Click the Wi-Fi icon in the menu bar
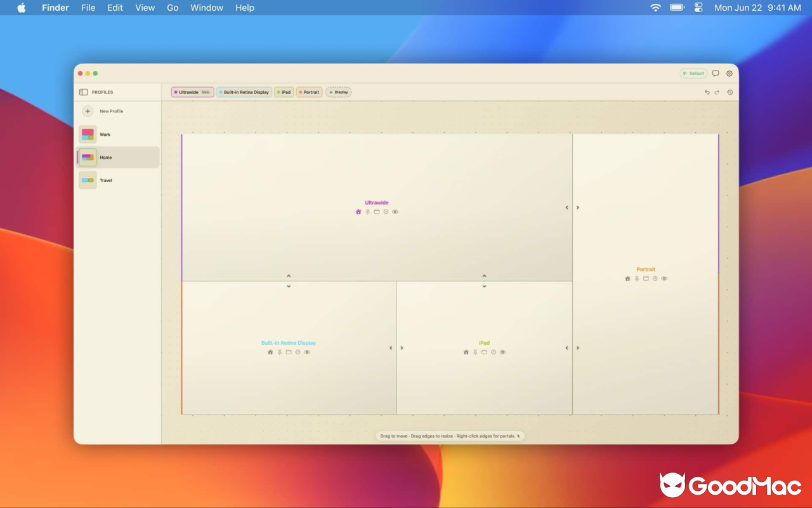 click(x=656, y=8)
